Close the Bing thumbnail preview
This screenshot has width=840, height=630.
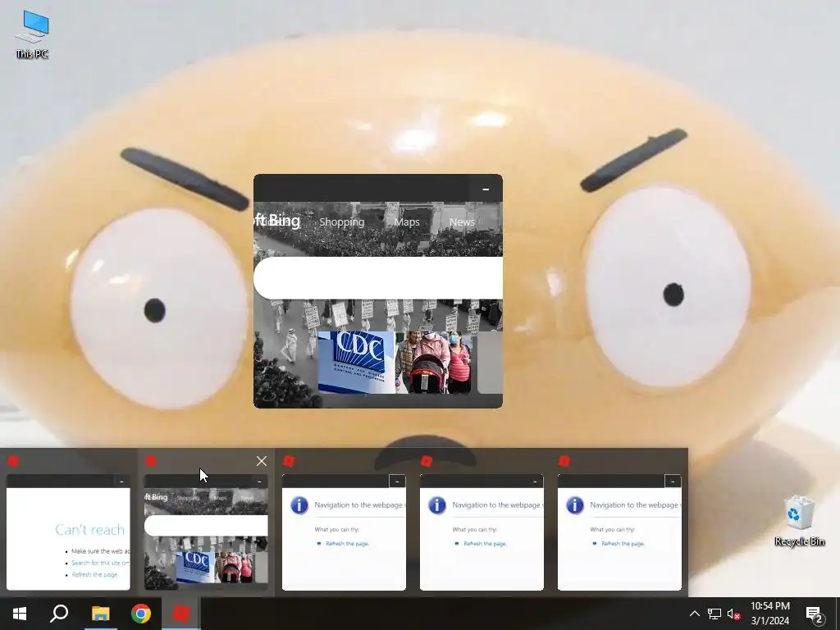point(262,461)
